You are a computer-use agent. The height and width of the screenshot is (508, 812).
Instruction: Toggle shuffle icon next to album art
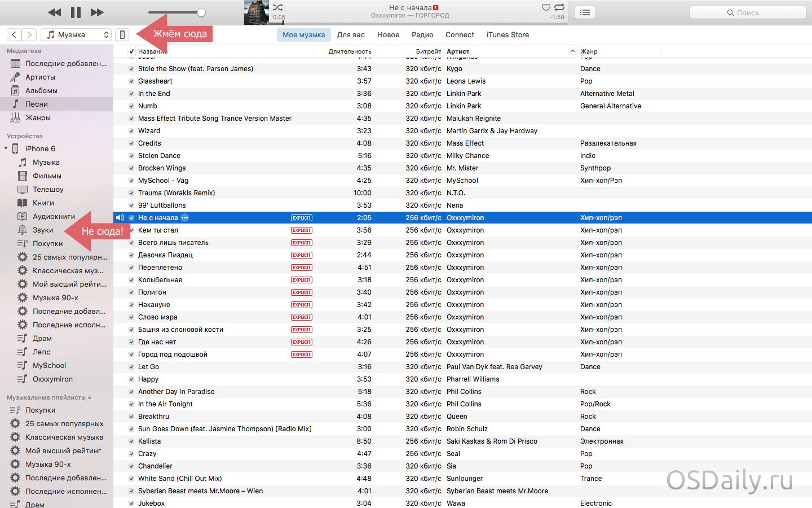[278, 7]
